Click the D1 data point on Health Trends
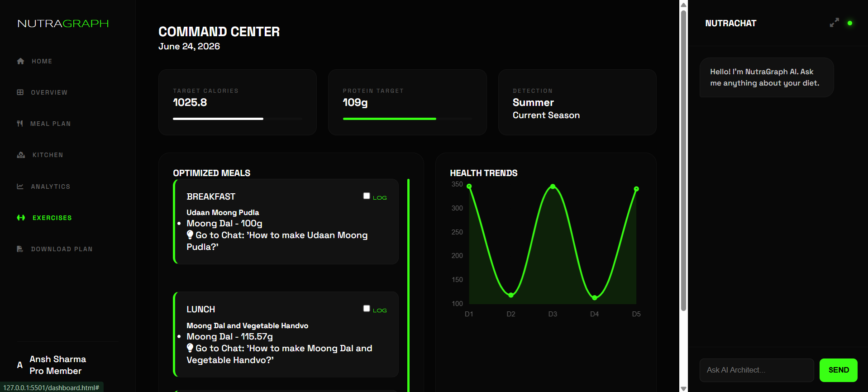Viewport: 868px width, 392px height. tap(469, 186)
